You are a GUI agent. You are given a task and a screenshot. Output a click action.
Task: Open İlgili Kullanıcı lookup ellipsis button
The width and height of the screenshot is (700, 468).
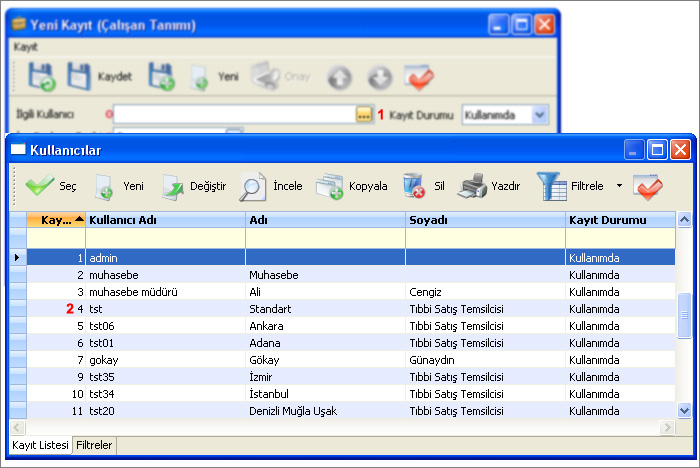pyautogui.click(x=364, y=115)
